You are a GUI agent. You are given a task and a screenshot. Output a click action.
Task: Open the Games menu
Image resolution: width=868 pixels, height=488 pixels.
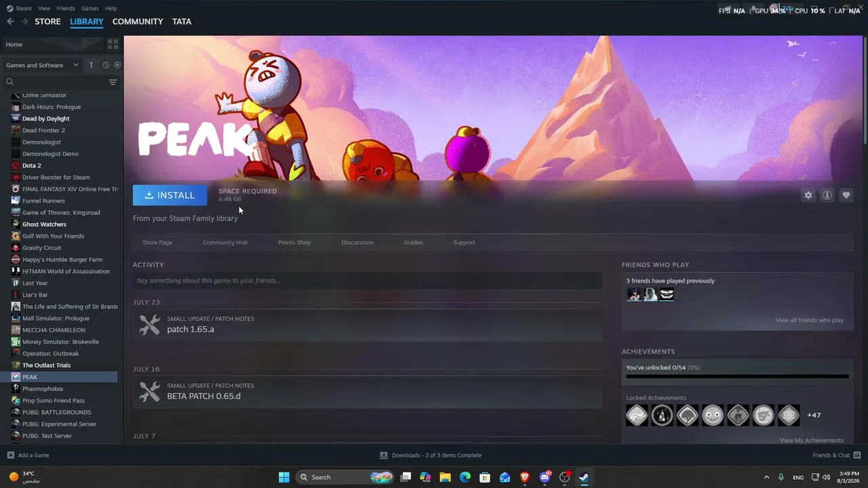90,8
